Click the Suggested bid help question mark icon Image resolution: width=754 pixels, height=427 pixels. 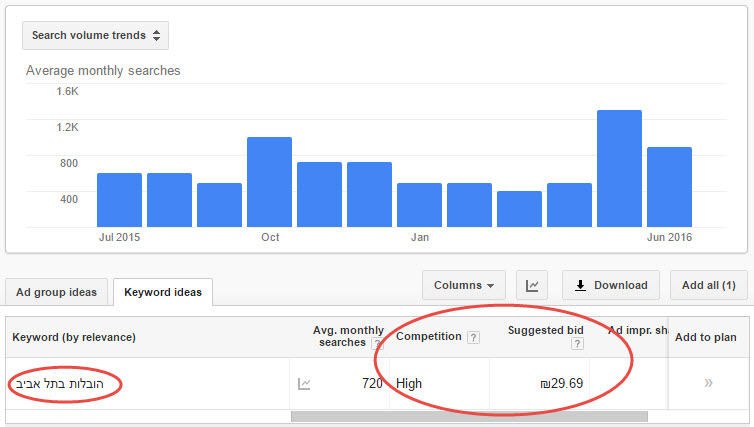(578, 344)
